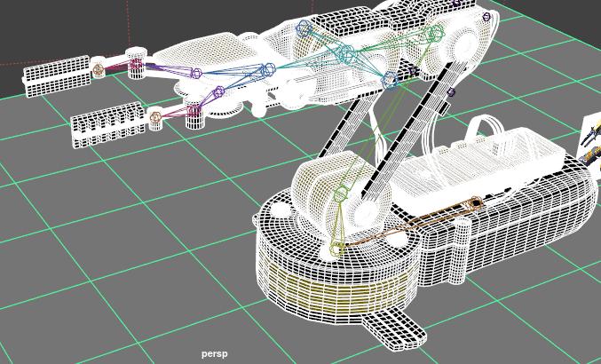Image resolution: width=601 pixels, height=364 pixels.
Task: Select yellow-green root joint on base
Action: click(337, 249)
